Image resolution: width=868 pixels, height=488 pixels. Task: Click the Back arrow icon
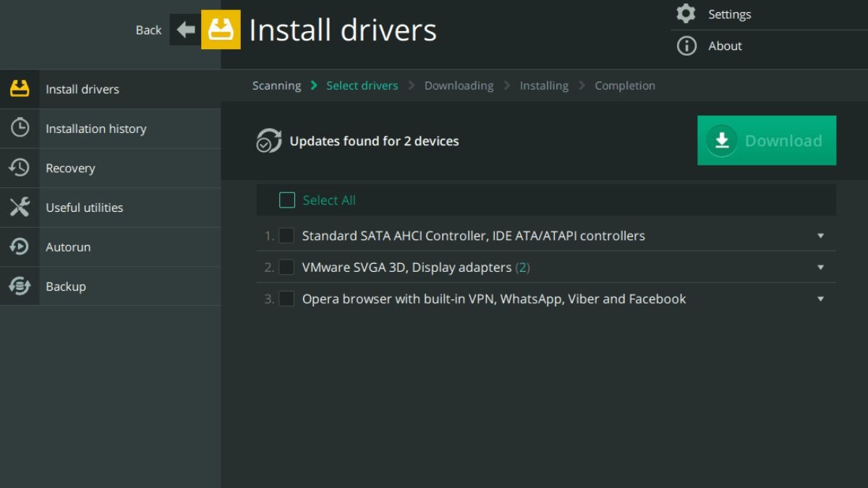pyautogui.click(x=185, y=30)
